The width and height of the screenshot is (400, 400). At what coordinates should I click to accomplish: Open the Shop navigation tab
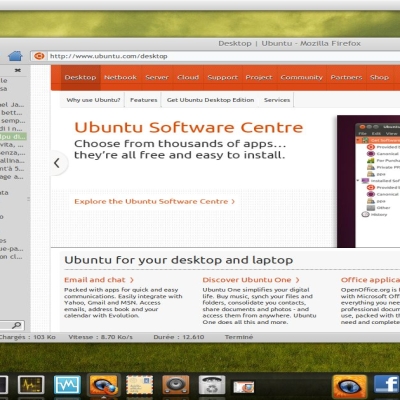coord(379,77)
